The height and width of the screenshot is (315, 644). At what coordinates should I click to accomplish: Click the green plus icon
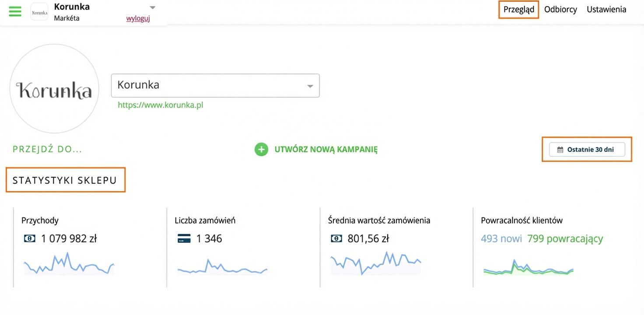(261, 150)
